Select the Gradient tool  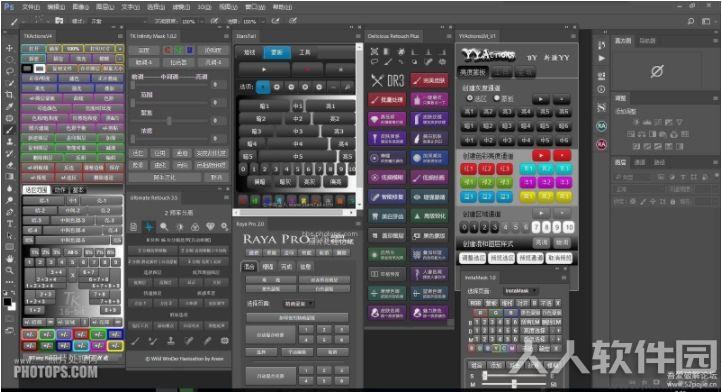pos(9,176)
